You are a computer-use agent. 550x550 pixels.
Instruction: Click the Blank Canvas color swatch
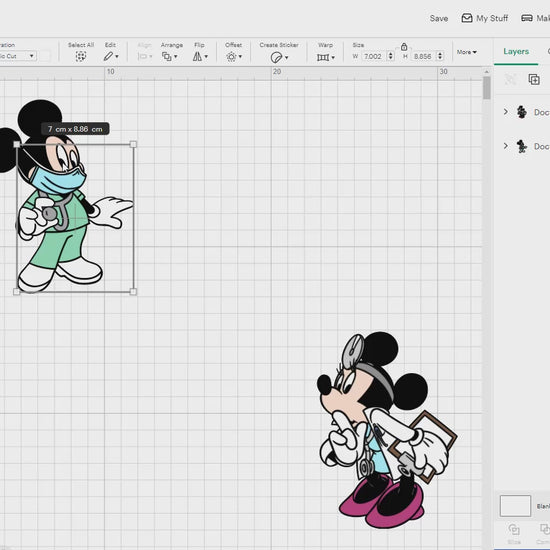point(515,506)
